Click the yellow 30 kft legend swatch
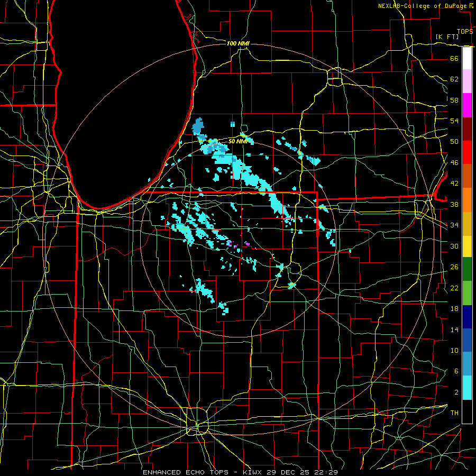 467,246
